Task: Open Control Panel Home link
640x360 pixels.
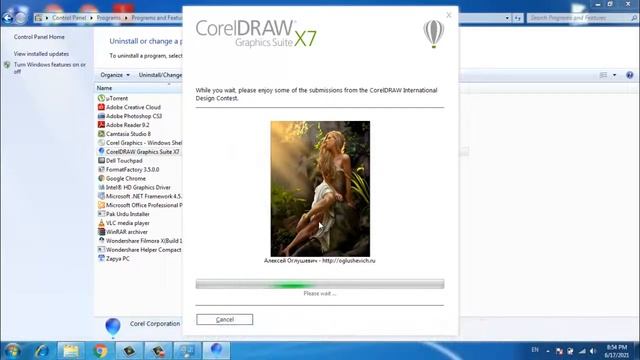Action: tap(39, 37)
